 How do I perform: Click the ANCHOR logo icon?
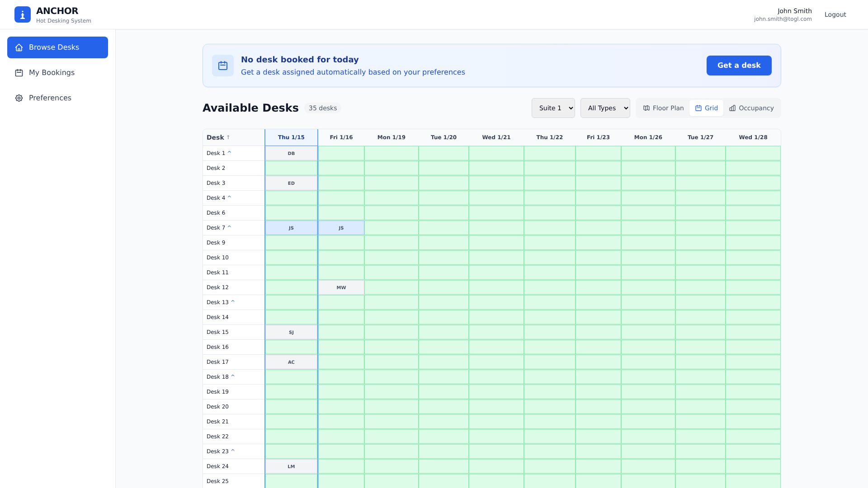[x=23, y=14]
